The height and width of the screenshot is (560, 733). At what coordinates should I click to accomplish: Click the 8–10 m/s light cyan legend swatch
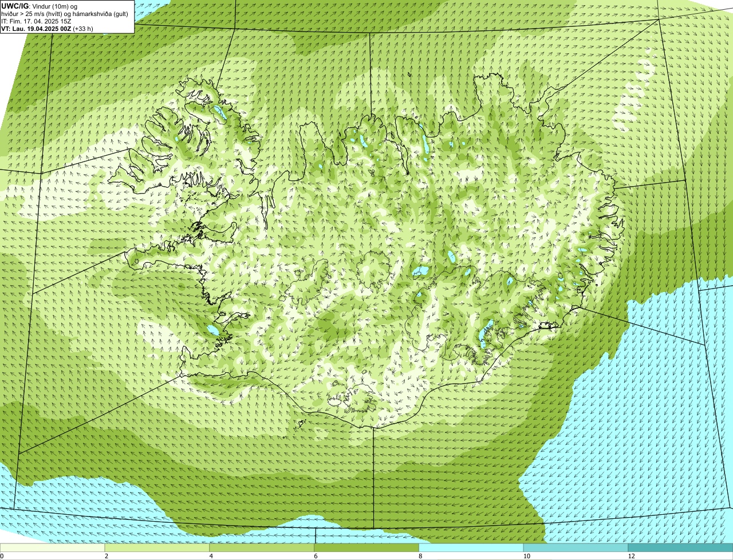point(471,547)
